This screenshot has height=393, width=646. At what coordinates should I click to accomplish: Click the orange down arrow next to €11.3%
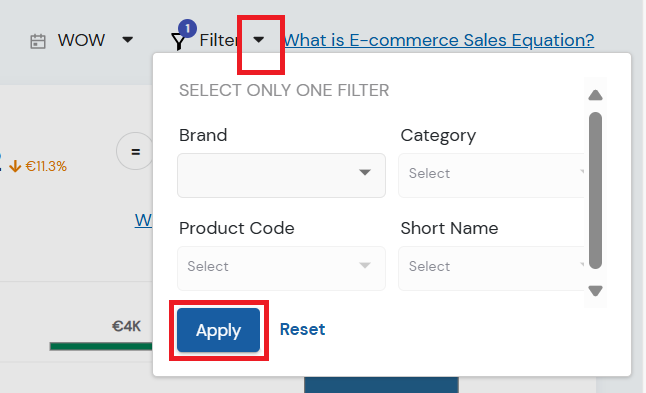(15, 166)
